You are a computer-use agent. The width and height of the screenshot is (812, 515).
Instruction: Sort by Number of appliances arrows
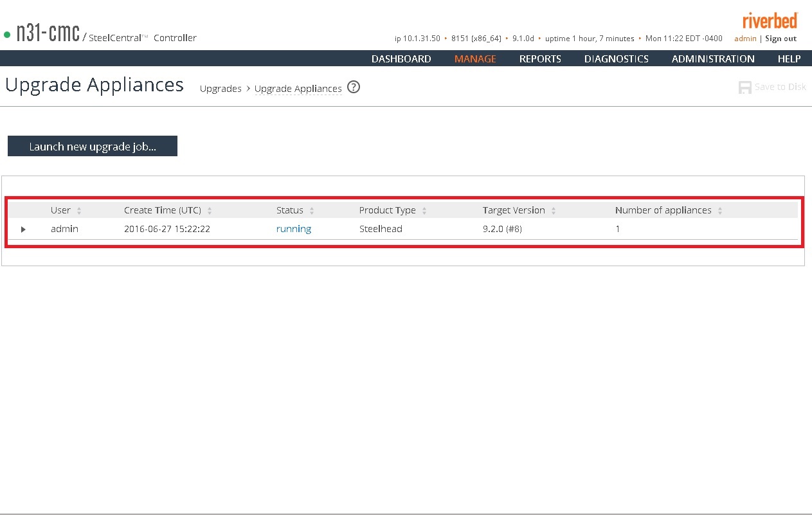click(x=720, y=211)
